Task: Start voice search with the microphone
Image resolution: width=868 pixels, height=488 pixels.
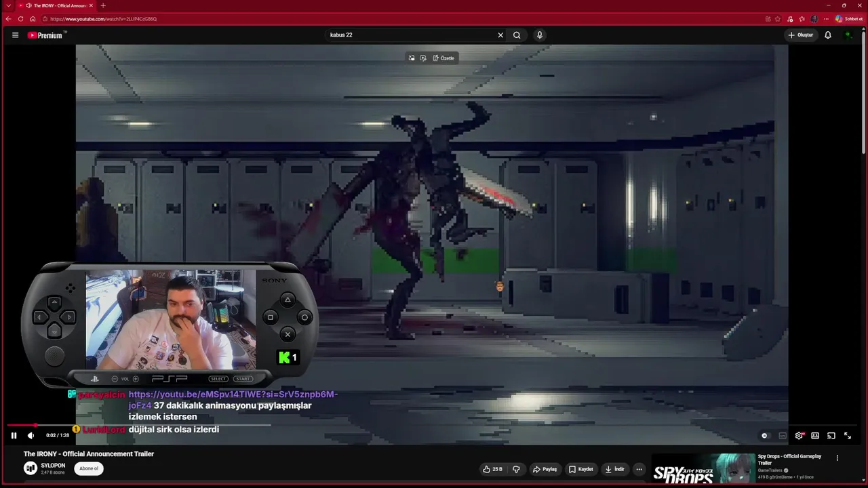Action: click(x=540, y=35)
